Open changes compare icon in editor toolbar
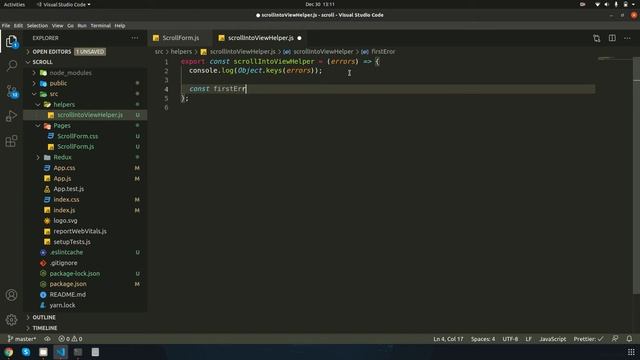Viewport: 640px width, 360px height. pyautogui.click(x=597, y=38)
